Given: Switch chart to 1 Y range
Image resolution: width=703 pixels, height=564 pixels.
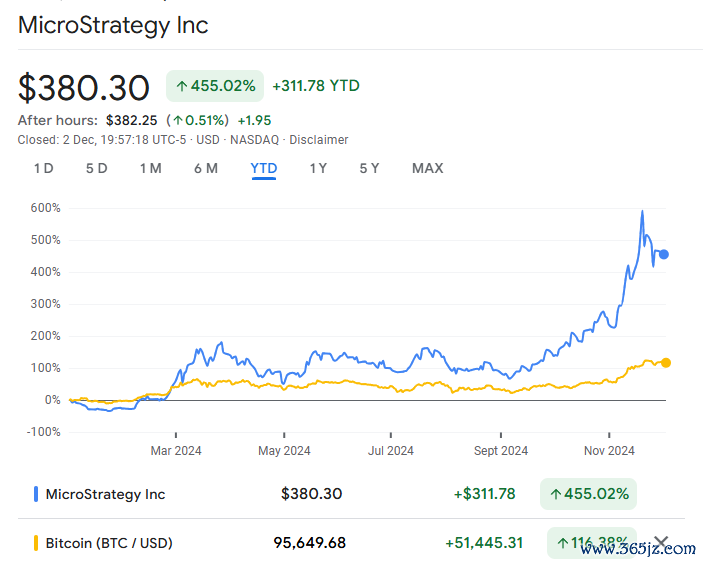Looking at the screenshot, I should coord(318,169).
